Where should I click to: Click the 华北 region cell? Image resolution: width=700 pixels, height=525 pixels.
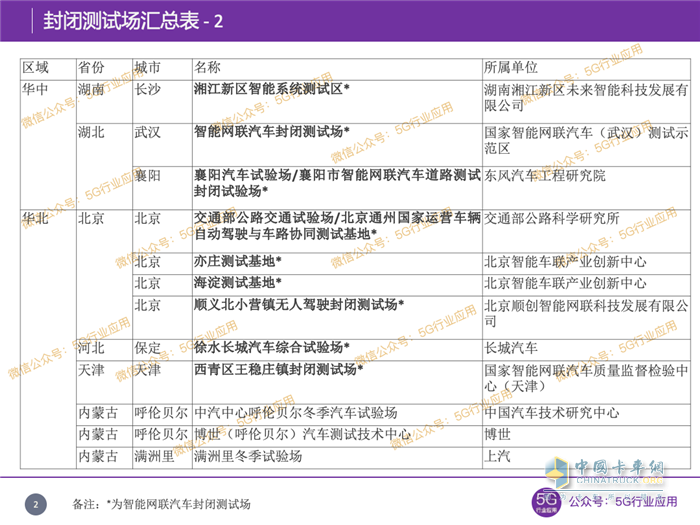(48, 339)
